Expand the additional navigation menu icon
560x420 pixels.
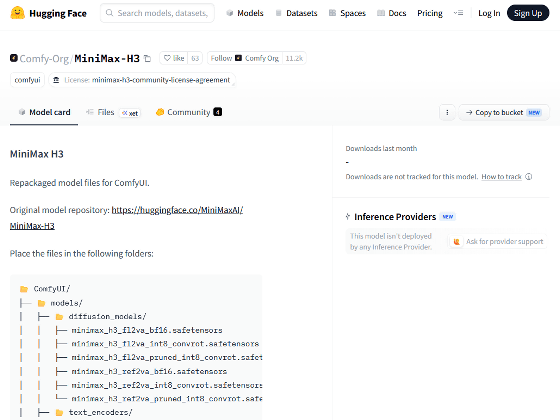click(x=459, y=13)
